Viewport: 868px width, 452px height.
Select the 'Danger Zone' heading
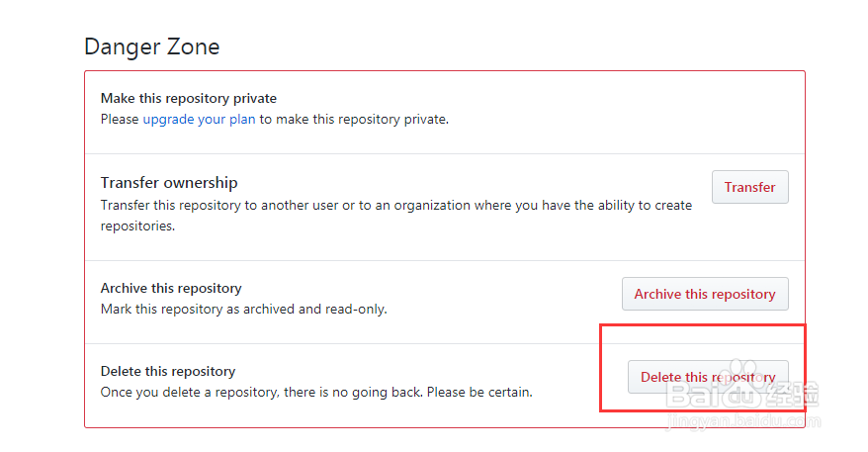click(151, 46)
